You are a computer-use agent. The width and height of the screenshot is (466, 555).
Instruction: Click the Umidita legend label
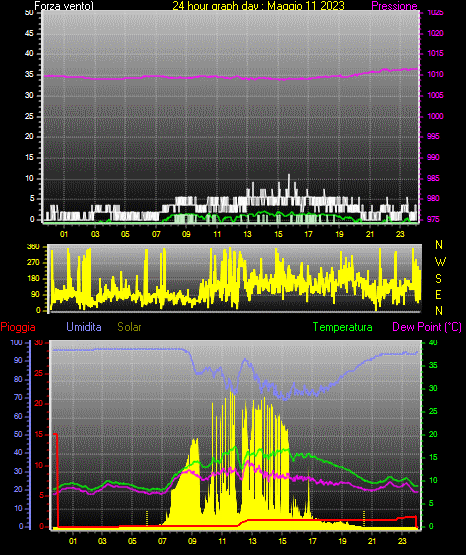pyautogui.click(x=84, y=327)
